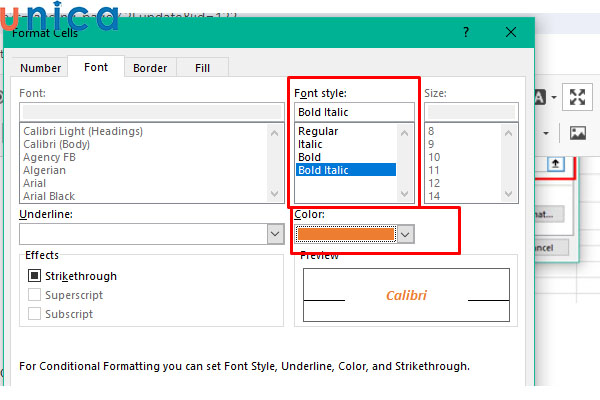Toggle the Strikethrough checkbox
Viewport: 600px width, 400px height.
click(35, 276)
